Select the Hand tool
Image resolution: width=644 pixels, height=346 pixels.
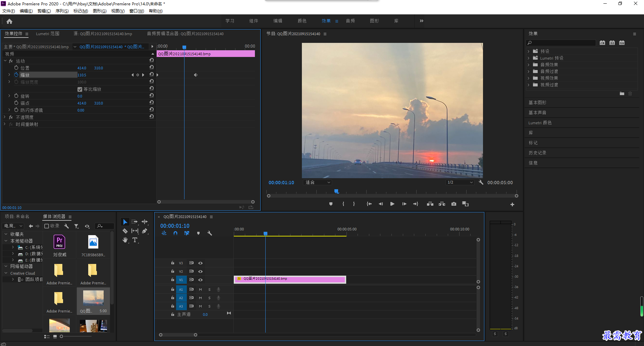point(125,240)
